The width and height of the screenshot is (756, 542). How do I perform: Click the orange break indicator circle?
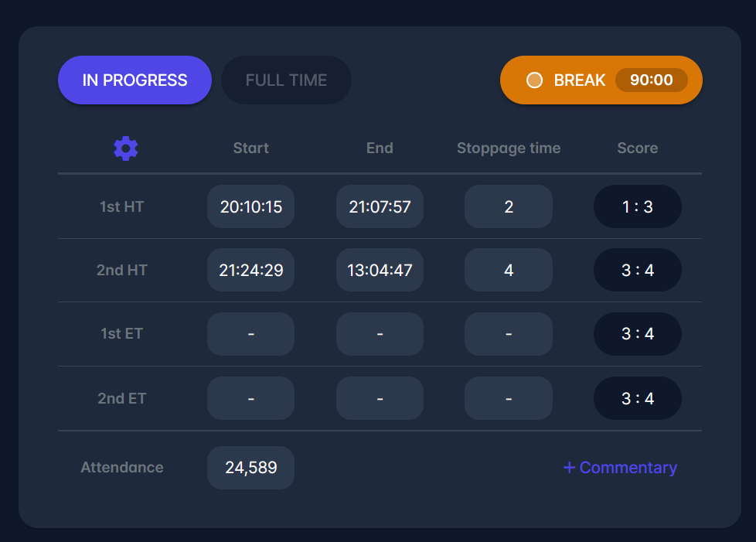click(x=534, y=80)
